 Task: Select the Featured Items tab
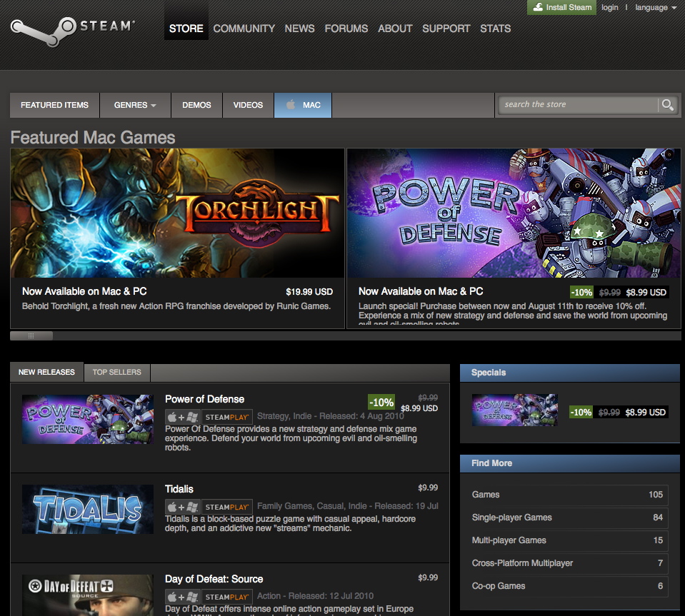(x=54, y=105)
